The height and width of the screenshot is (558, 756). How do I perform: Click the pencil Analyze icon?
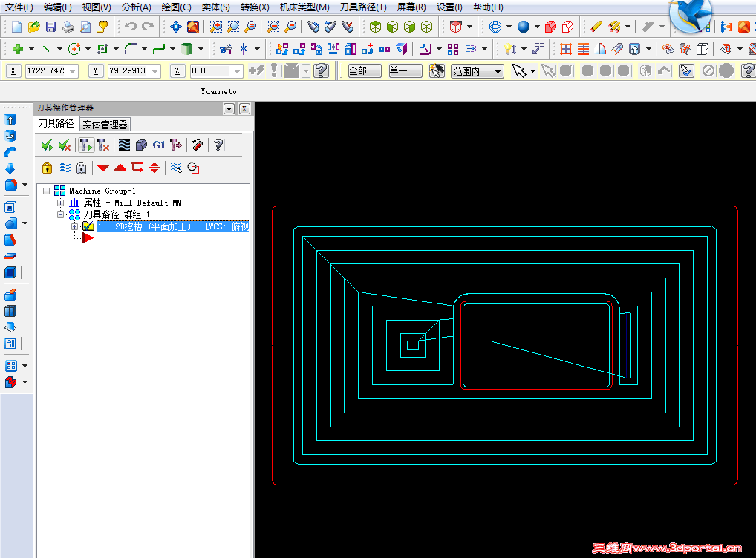click(x=597, y=27)
